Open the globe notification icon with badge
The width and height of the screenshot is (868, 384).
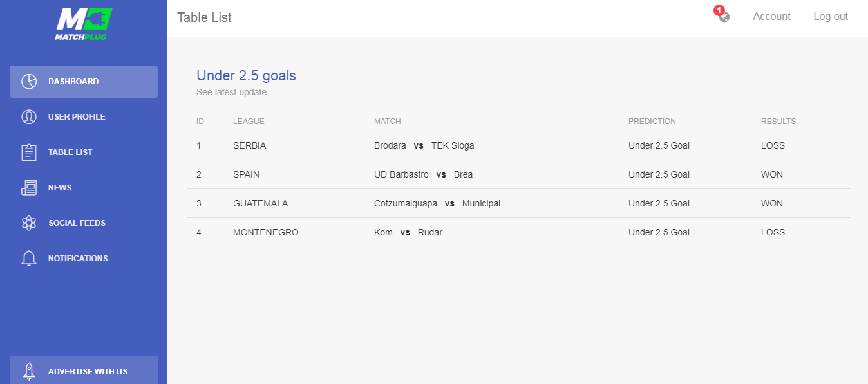tap(724, 16)
